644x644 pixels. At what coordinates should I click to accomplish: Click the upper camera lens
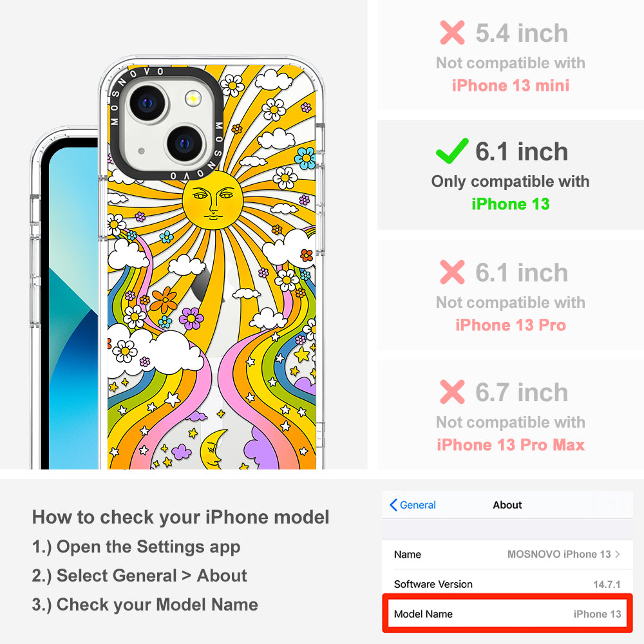147,103
